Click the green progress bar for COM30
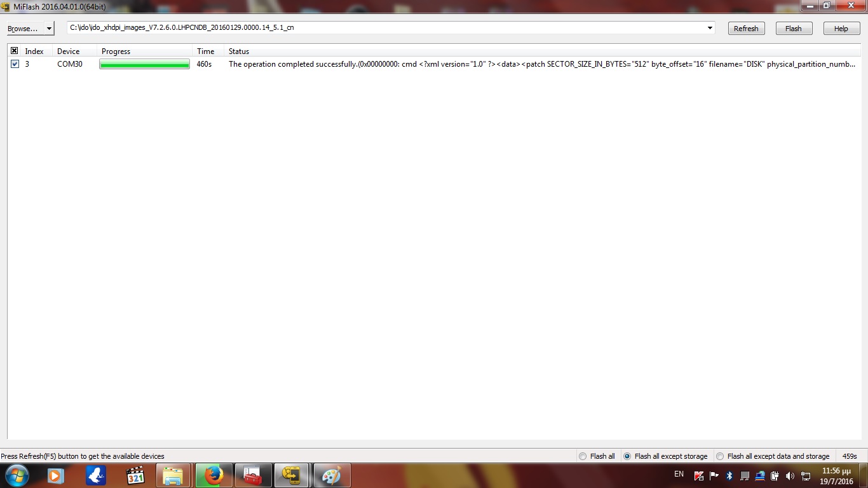Image resolution: width=868 pixels, height=488 pixels. coord(145,64)
